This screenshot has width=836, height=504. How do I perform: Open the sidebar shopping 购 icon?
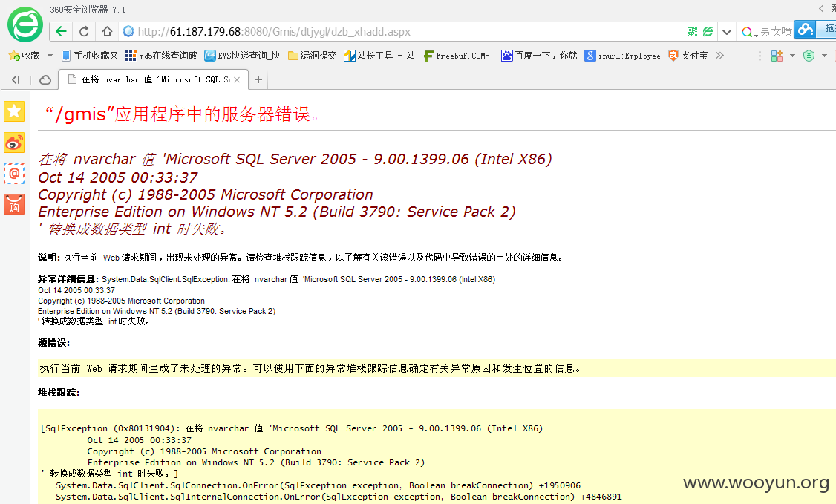14,205
